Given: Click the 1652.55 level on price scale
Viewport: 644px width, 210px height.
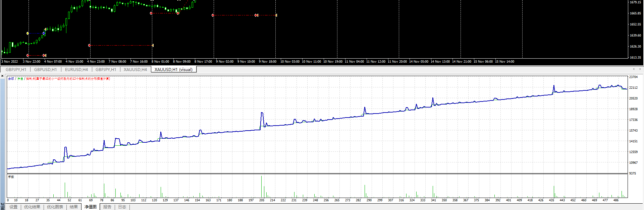Looking at the screenshot, I should point(635,24).
